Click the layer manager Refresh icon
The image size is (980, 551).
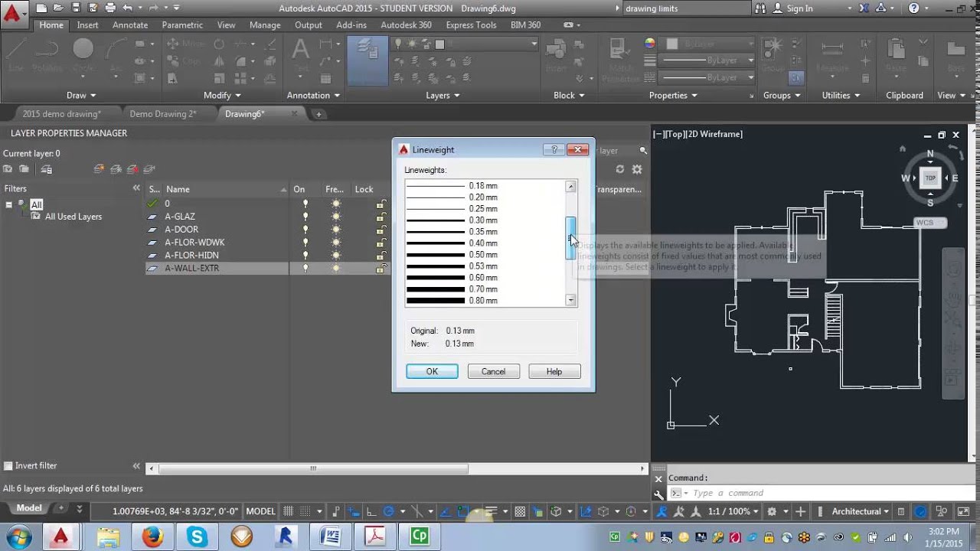620,169
